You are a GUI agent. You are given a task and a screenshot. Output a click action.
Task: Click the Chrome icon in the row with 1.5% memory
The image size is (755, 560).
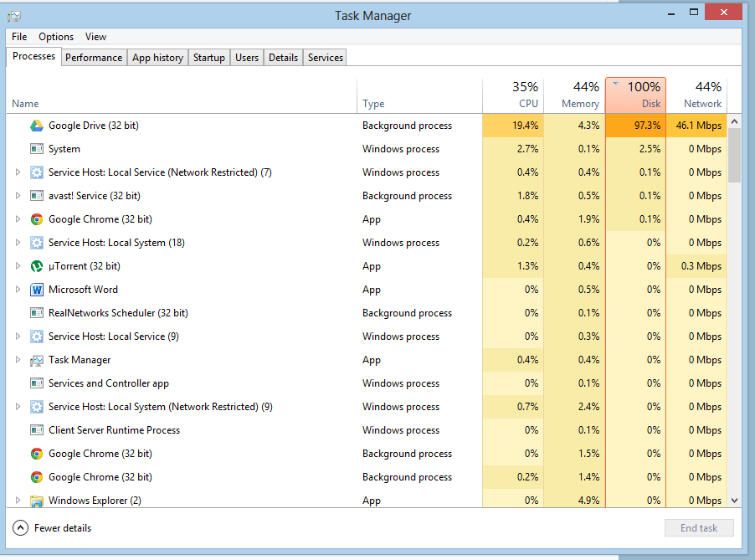(x=37, y=454)
